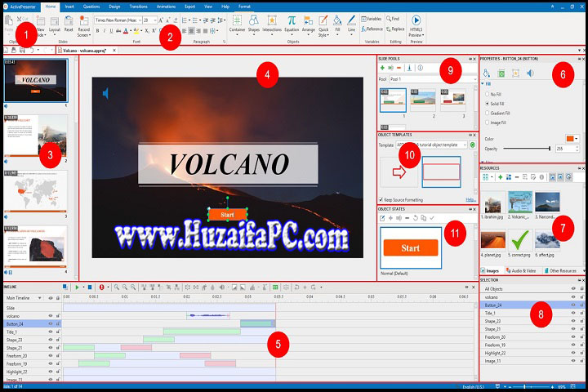
Task: Adjust the Opacity slider in Properties
Action: click(x=527, y=149)
